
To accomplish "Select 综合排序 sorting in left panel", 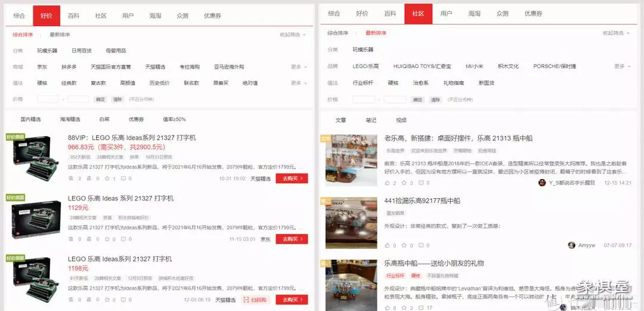I will click(x=23, y=34).
